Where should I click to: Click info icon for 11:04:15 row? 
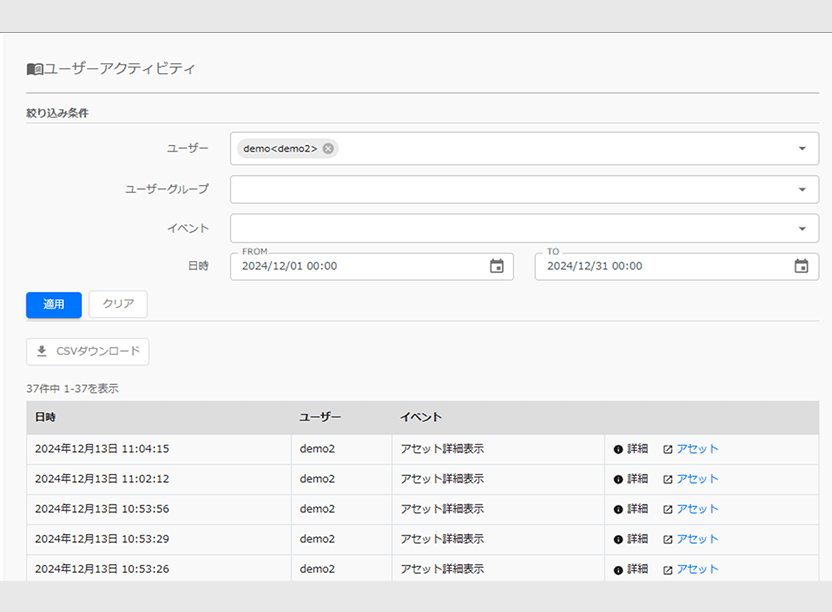[x=618, y=449]
